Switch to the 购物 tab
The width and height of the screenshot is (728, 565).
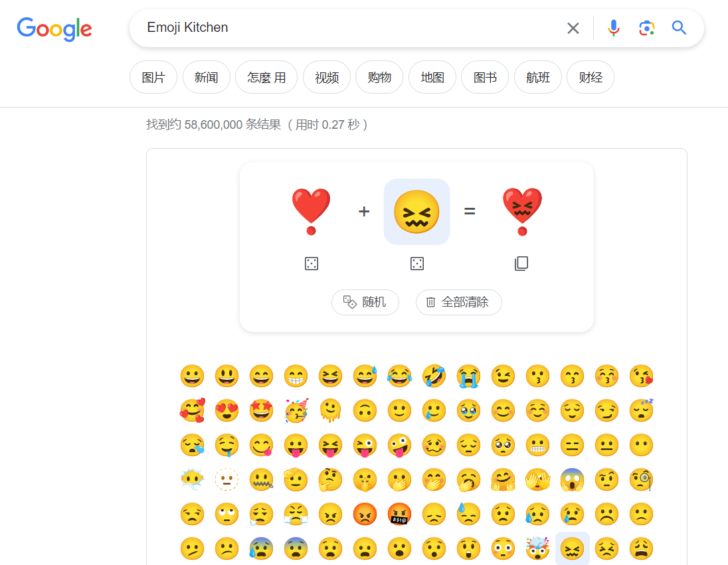click(379, 77)
